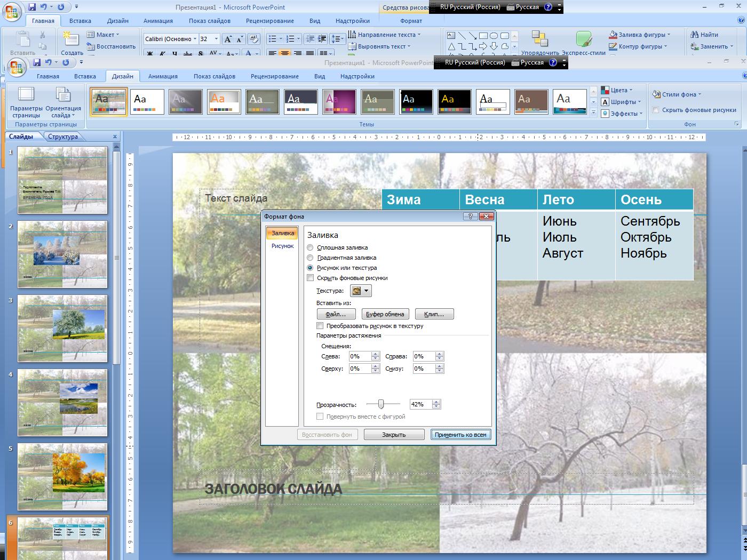The width and height of the screenshot is (747, 560).
Task: Select the Рисунок category in Формат фона dialog
Action: click(282, 246)
